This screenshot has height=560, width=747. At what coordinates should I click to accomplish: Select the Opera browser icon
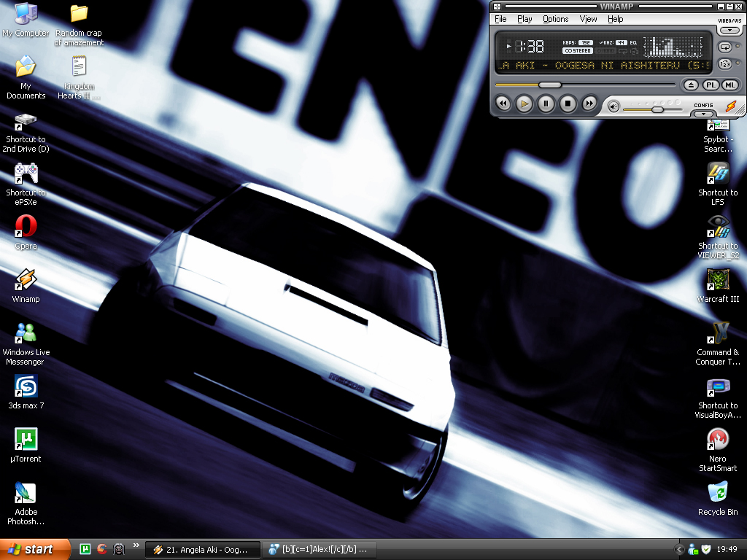click(x=26, y=233)
